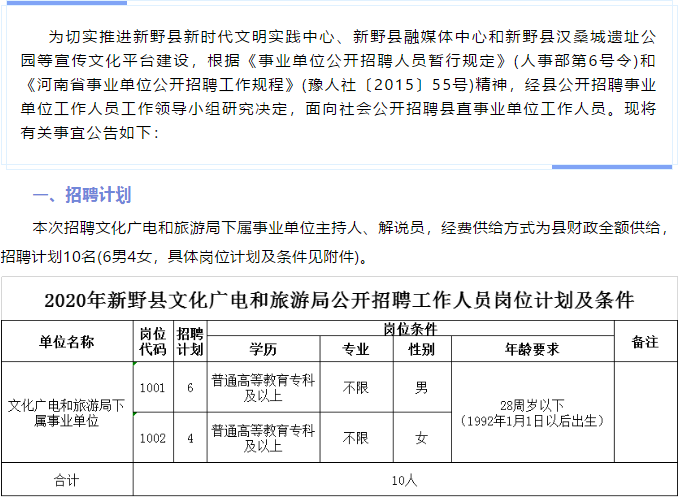Click the 备注 column header

645,342
